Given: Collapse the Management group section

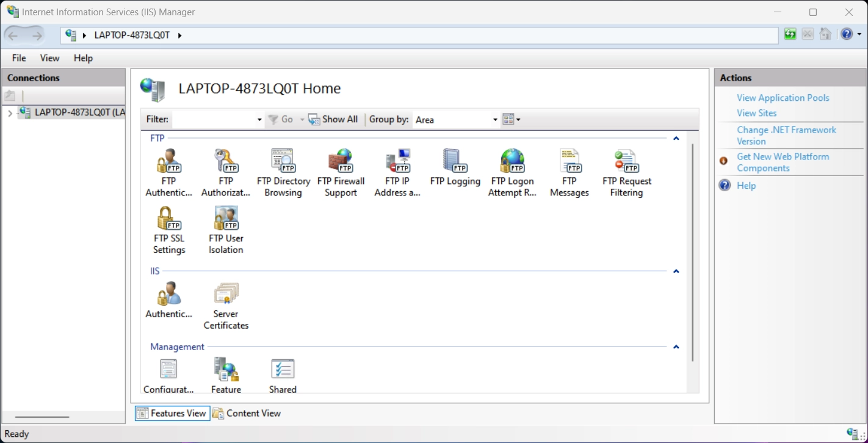Looking at the screenshot, I should (676, 346).
